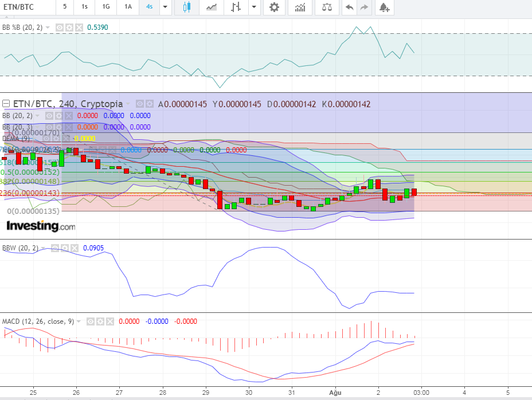
Task: Collapse the ETN/BTC main chart legend
Action: 6,104
